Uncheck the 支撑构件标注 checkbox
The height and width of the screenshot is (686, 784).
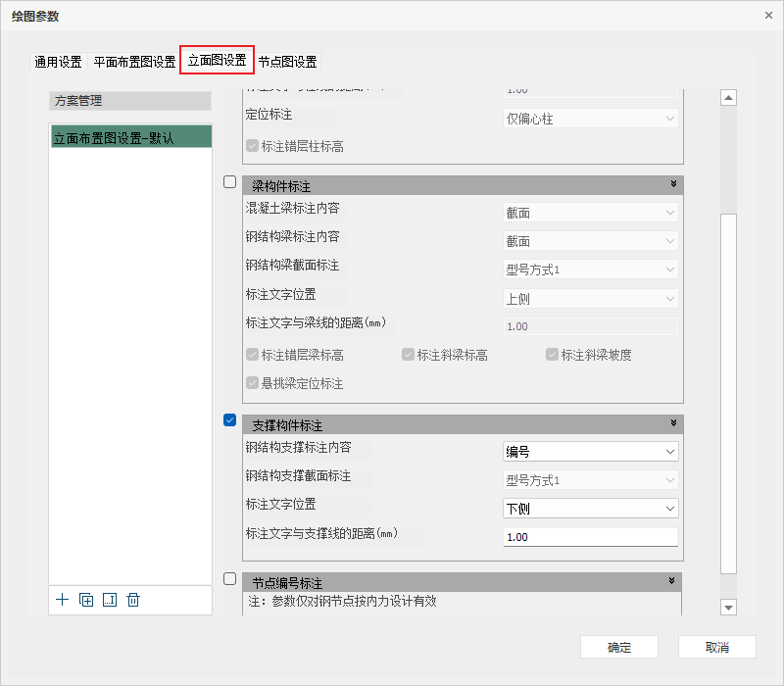click(x=229, y=420)
